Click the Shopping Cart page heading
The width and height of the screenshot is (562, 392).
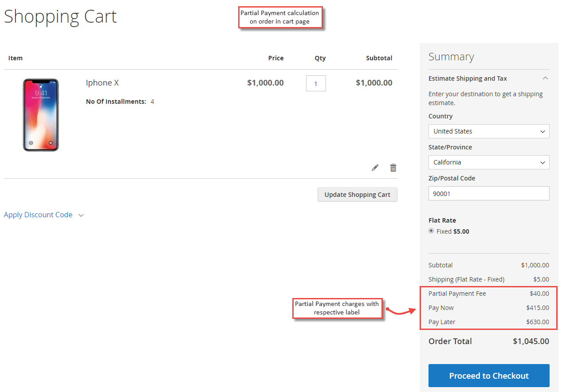click(x=60, y=17)
